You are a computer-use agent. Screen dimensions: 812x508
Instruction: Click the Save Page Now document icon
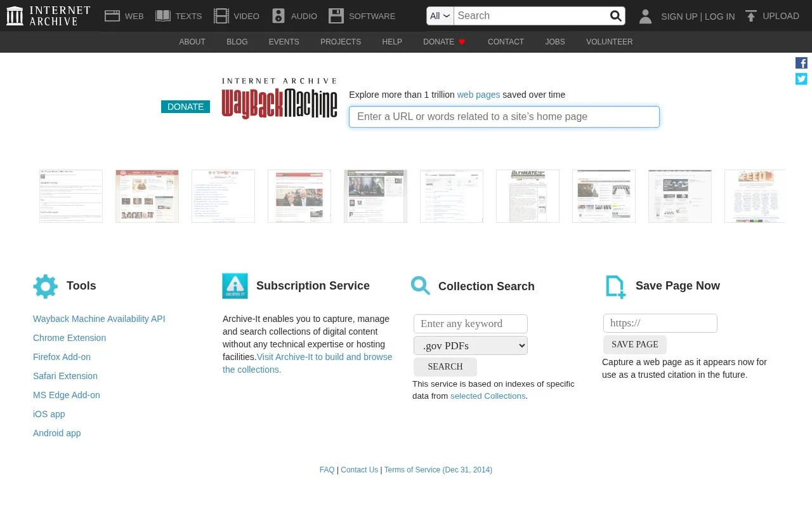pos(615,286)
